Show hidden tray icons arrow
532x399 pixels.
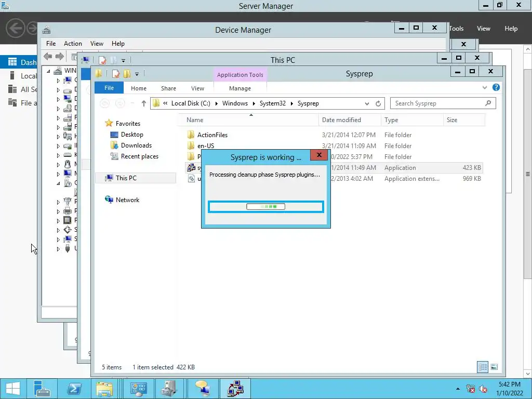(458, 389)
